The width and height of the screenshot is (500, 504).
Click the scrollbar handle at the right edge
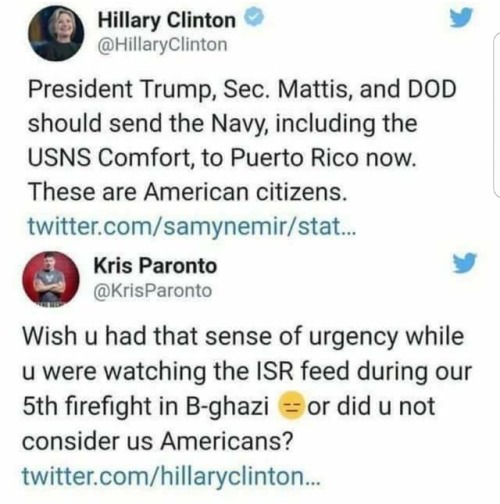[497, 115]
